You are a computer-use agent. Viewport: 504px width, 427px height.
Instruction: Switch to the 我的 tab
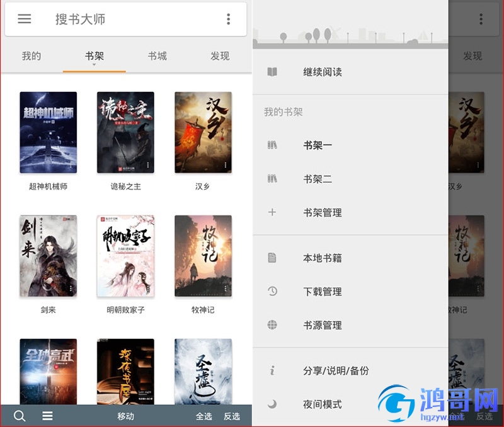pos(31,56)
